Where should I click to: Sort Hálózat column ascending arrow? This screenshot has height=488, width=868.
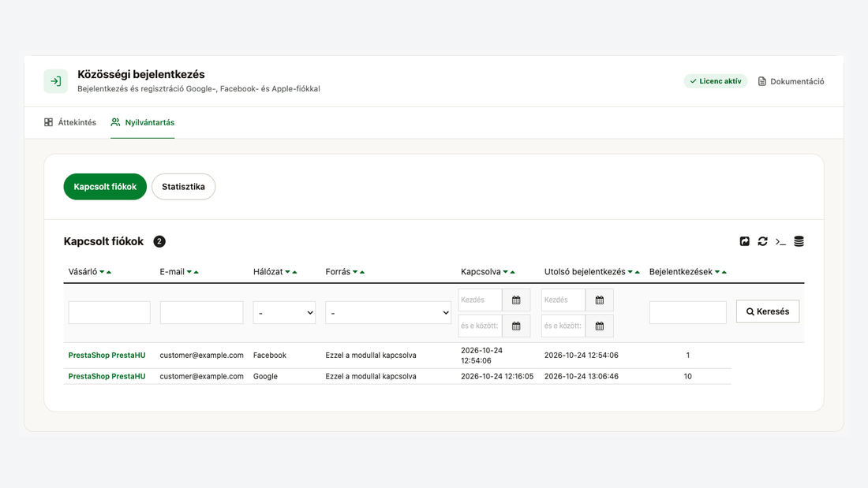294,272
